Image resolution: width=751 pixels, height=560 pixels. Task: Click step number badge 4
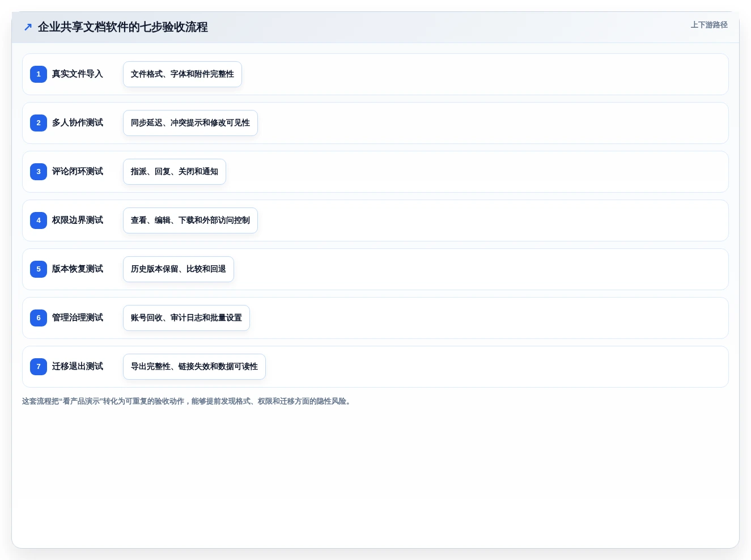click(x=39, y=220)
